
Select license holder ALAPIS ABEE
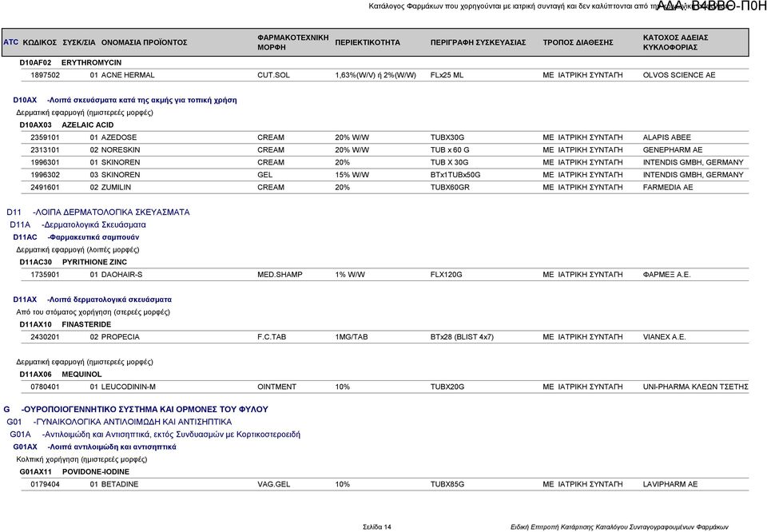(666, 137)
